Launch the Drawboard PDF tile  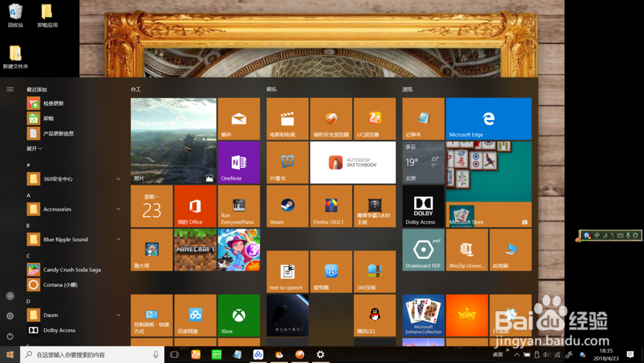tap(423, 250)
